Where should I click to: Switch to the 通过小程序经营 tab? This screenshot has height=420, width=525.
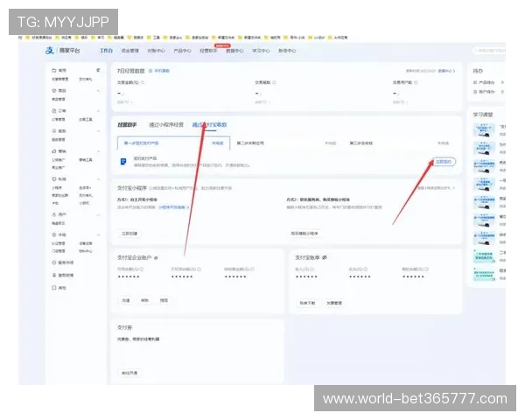pos(166,124)
